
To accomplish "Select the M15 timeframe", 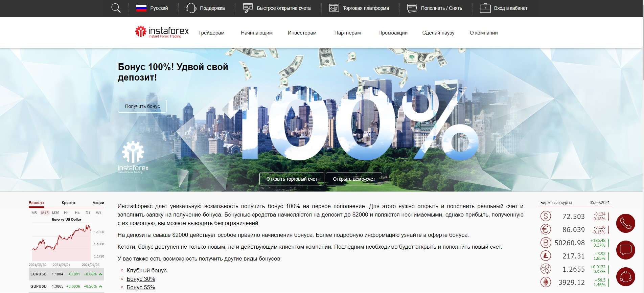I will click(x=45, y=213).
